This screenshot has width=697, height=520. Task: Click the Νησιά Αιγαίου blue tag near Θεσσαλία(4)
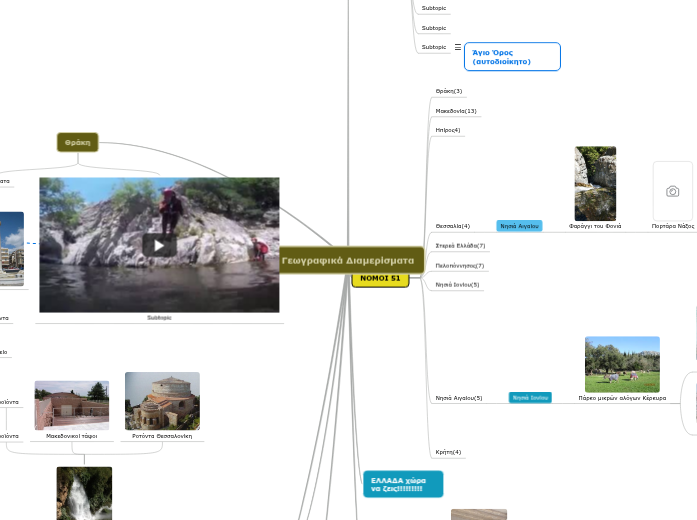[x=519, y=226]
